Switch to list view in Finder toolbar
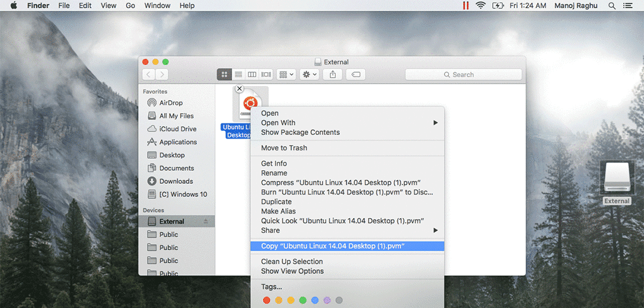The width and height of the screenshot is (644, 308). click(238, 74)
